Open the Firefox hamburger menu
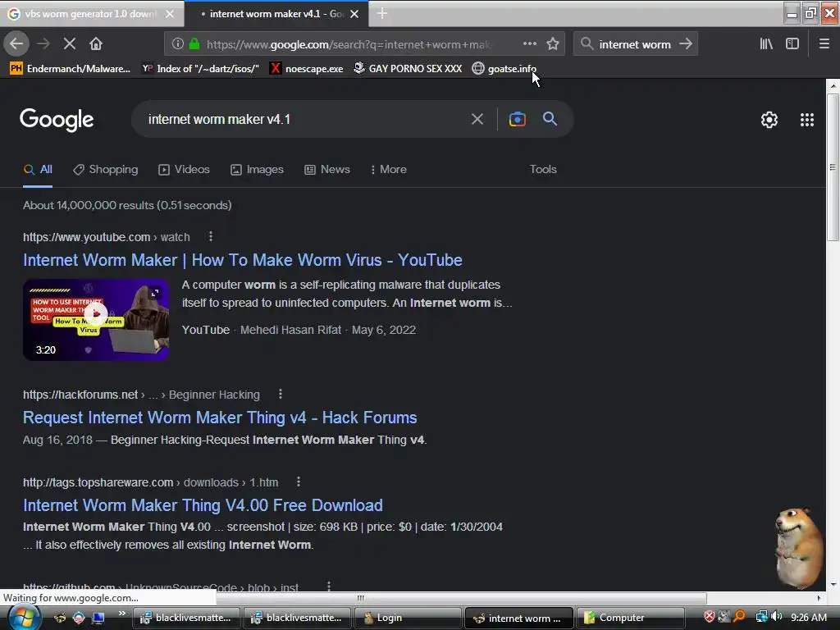This screenshot has height=630, width=840. point(824,44)
